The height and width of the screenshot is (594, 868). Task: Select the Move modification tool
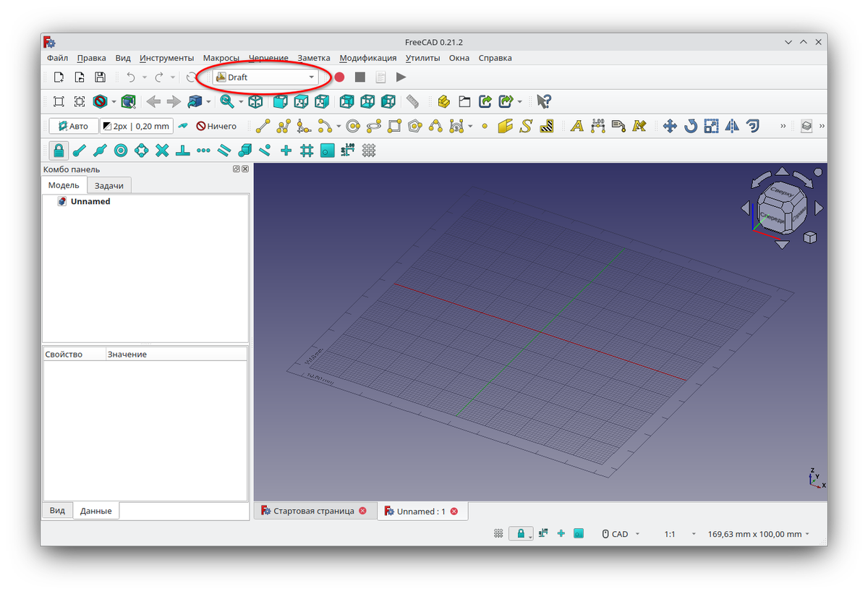670,126
